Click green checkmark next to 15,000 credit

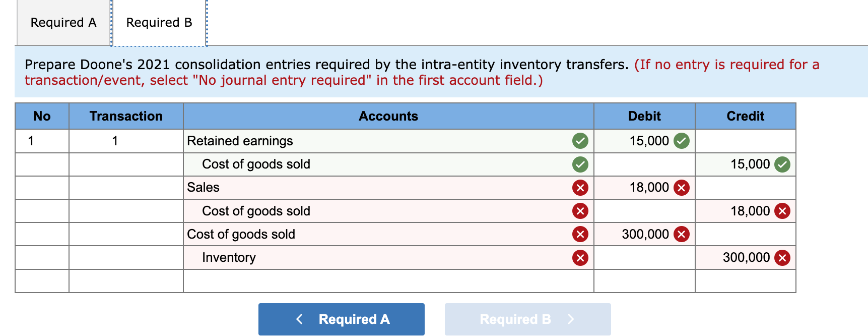click(x=782, y=164)
